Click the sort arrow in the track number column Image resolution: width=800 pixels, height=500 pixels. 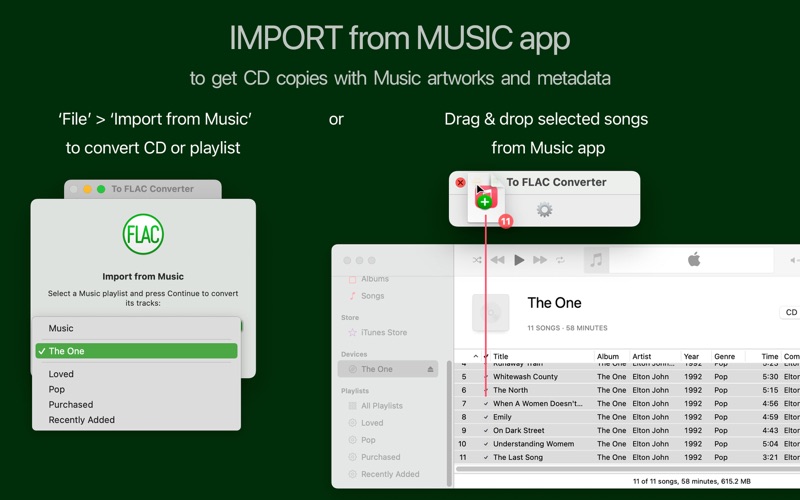(x=476, y=356)
